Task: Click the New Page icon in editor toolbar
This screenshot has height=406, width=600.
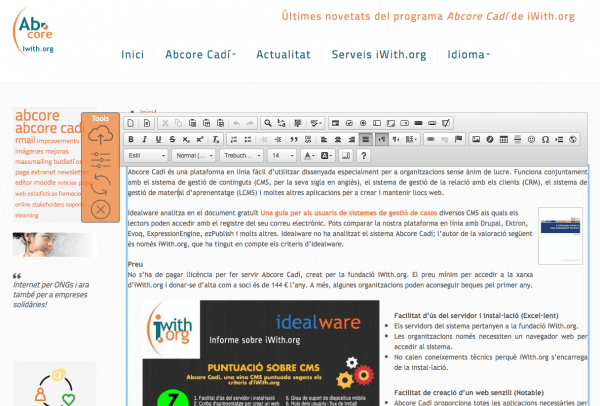Action: point(131,123)
